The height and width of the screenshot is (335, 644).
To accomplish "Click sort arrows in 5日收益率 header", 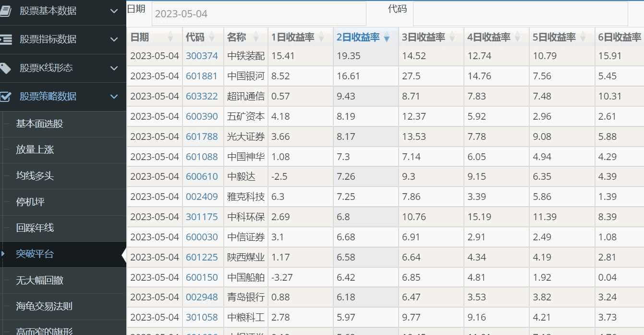I will pyautogui.click(x=583, y=37).
